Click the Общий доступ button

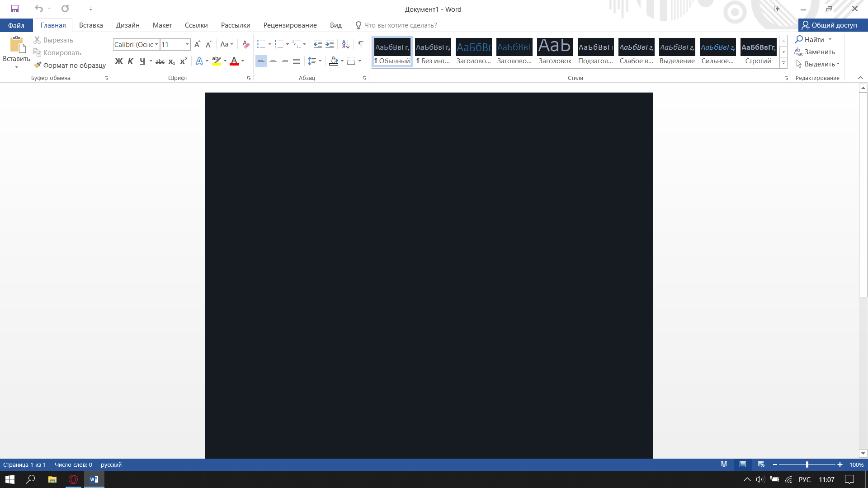(833, 25)
